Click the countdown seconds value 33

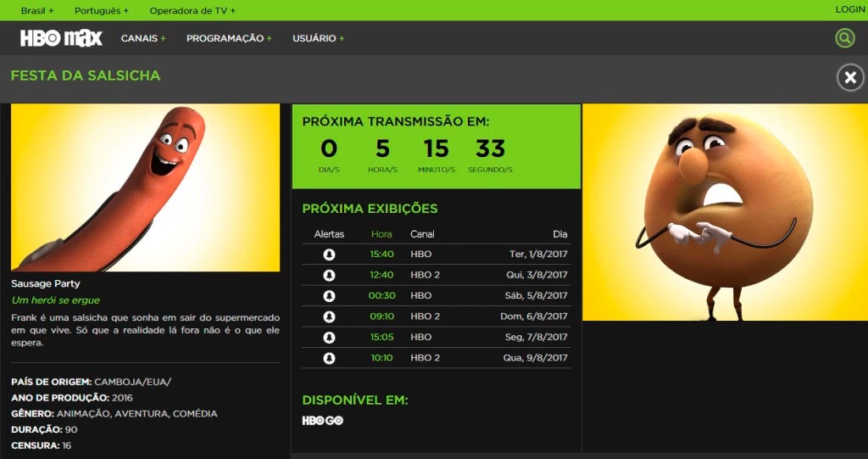491,148
